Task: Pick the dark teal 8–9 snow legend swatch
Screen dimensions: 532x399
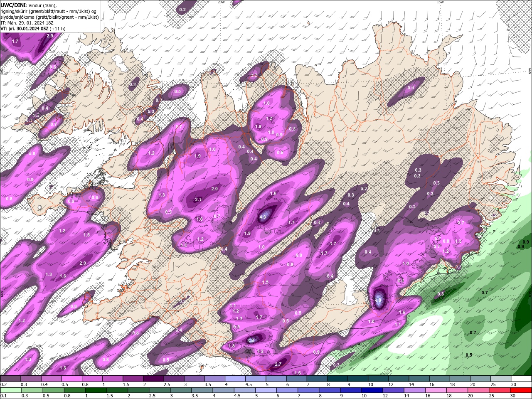Action: (337, 379)
